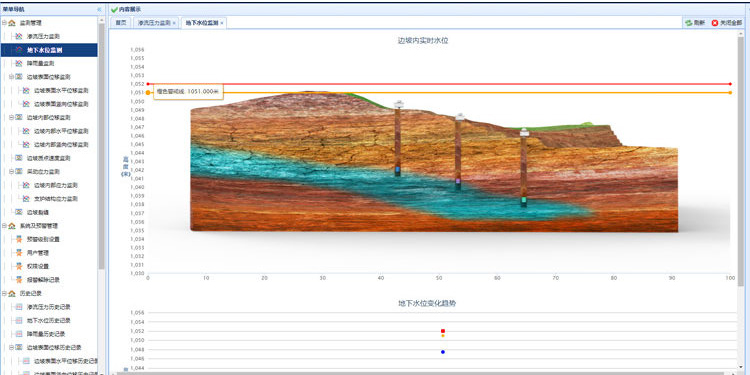Select 用户管理 star icon item
Viewport: 750px width, 375px height.
point(19,253)
